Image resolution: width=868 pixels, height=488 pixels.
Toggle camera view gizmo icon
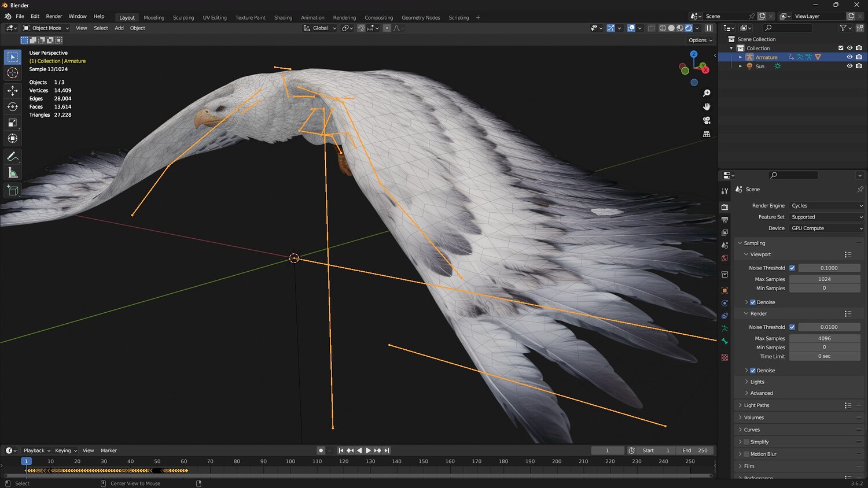(707, 120)
